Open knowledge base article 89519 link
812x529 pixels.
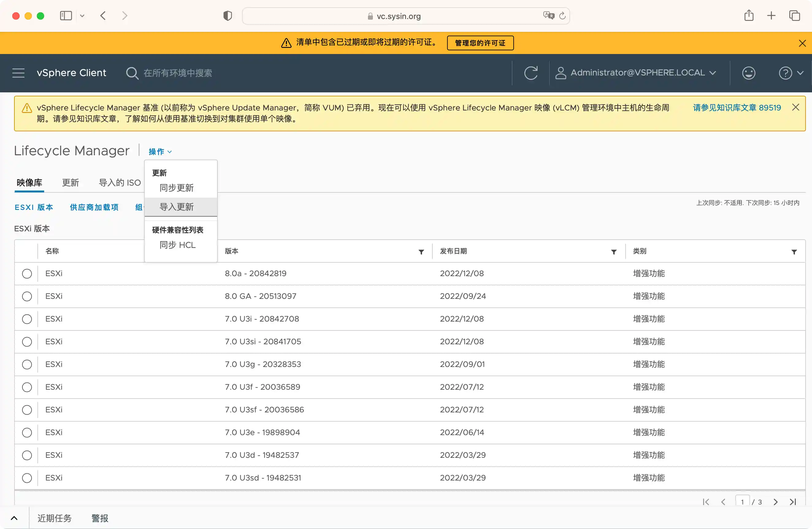click(737, 107)
